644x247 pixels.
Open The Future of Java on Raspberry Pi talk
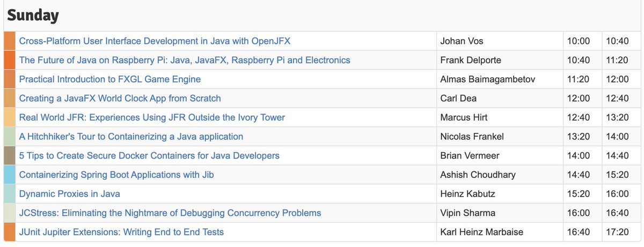tap(185, 60)
